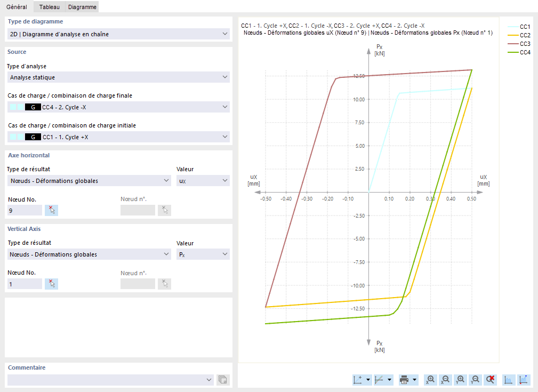This screenshot has height=392, width=538.
Task: Click the 'Source' section heading
Action: click(17, 52)
